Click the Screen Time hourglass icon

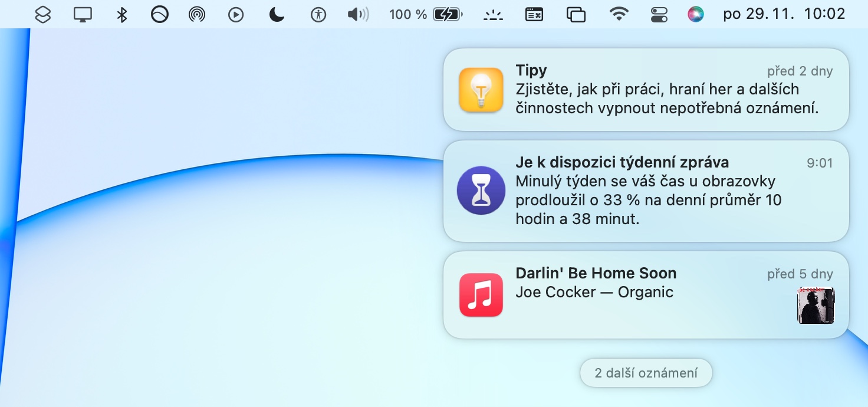click(481, 191)
